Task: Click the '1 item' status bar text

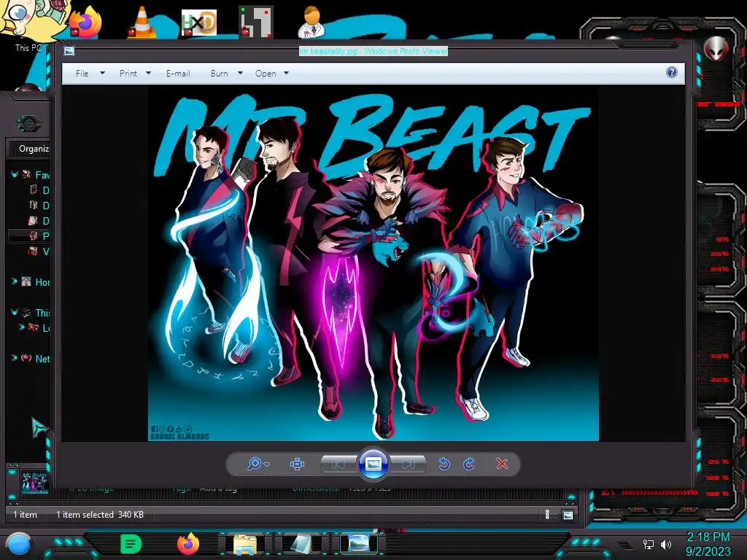Action: (x=25, y=515)
